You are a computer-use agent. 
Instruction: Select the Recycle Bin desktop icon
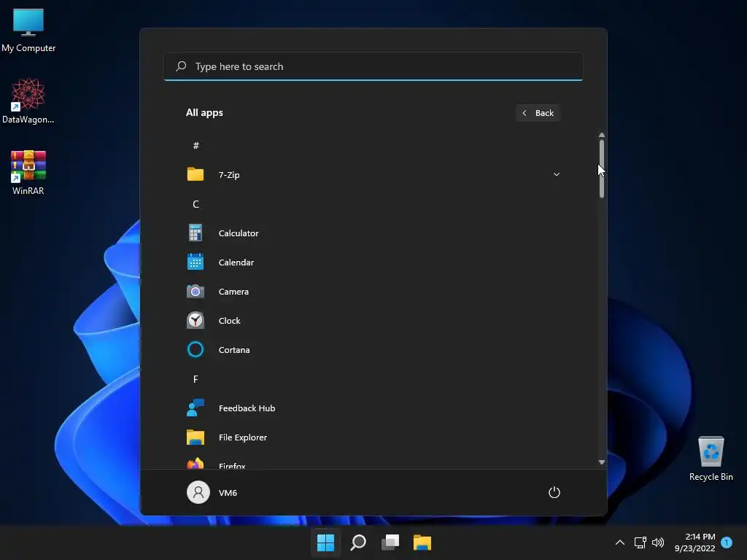pyautogui.click(x=711, y=459)
